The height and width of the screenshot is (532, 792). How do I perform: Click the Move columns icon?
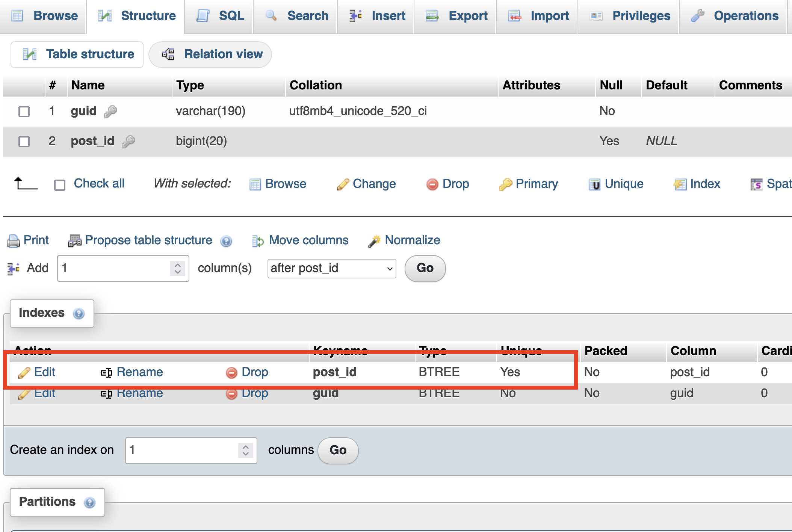tap(258, 241)
